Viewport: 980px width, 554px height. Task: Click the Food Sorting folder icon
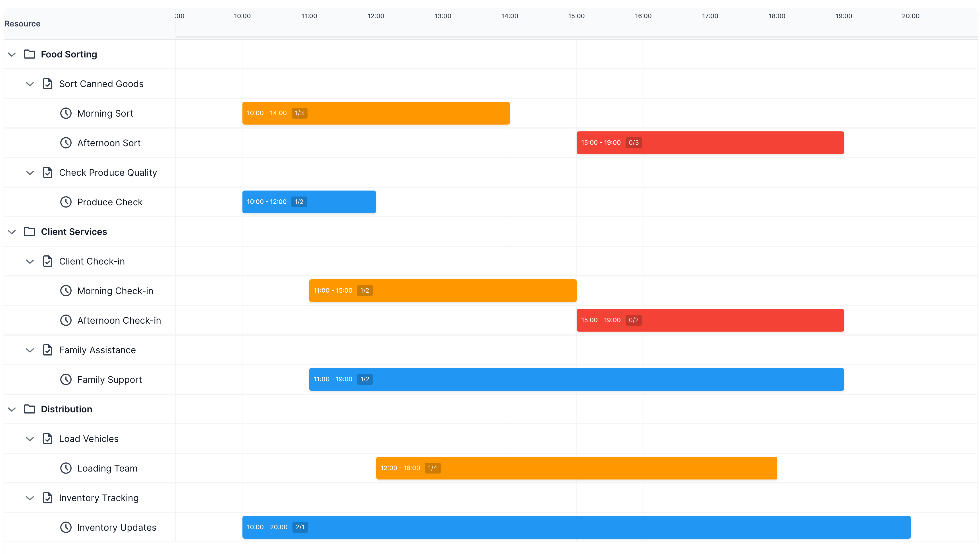[29, 54]
